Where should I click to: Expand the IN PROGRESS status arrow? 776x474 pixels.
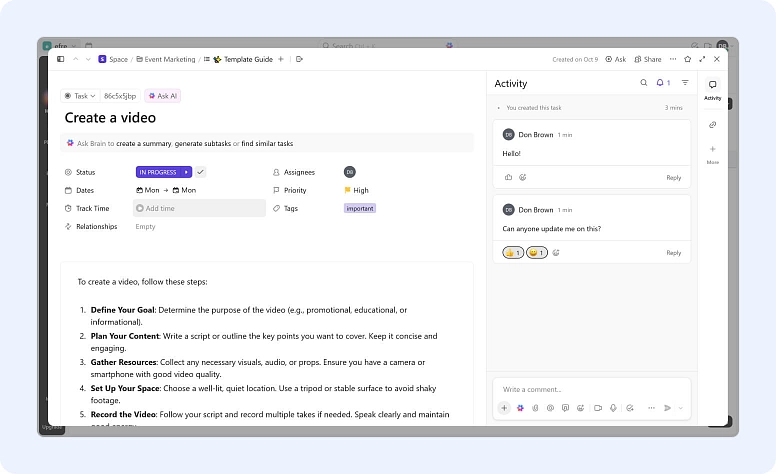(186, 172)
